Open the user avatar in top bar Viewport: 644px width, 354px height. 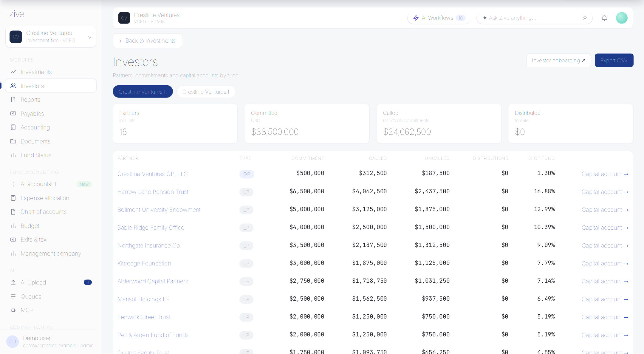point(622,18)
